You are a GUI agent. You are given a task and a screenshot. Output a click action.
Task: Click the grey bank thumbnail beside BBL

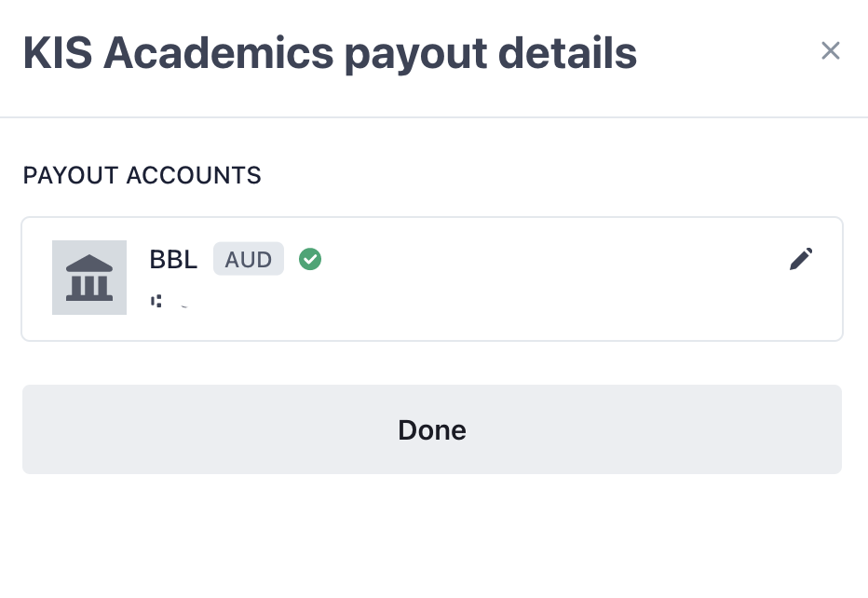[89, 278]
